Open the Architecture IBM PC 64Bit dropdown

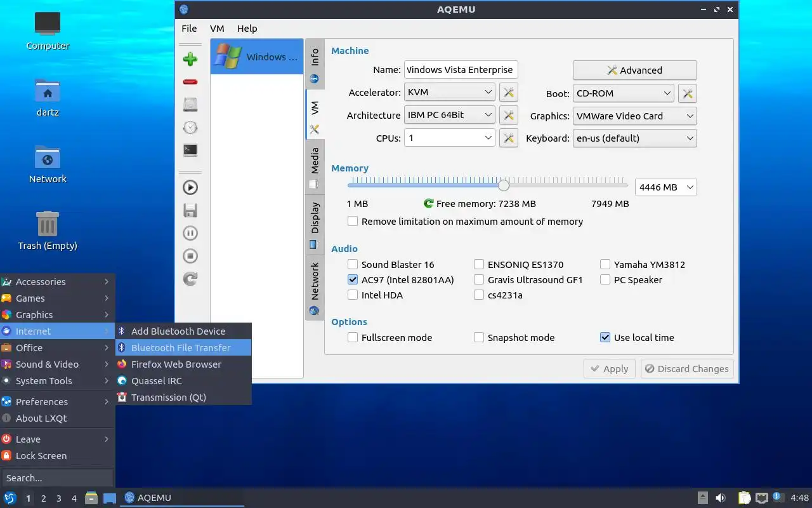[x=449, y=115]
